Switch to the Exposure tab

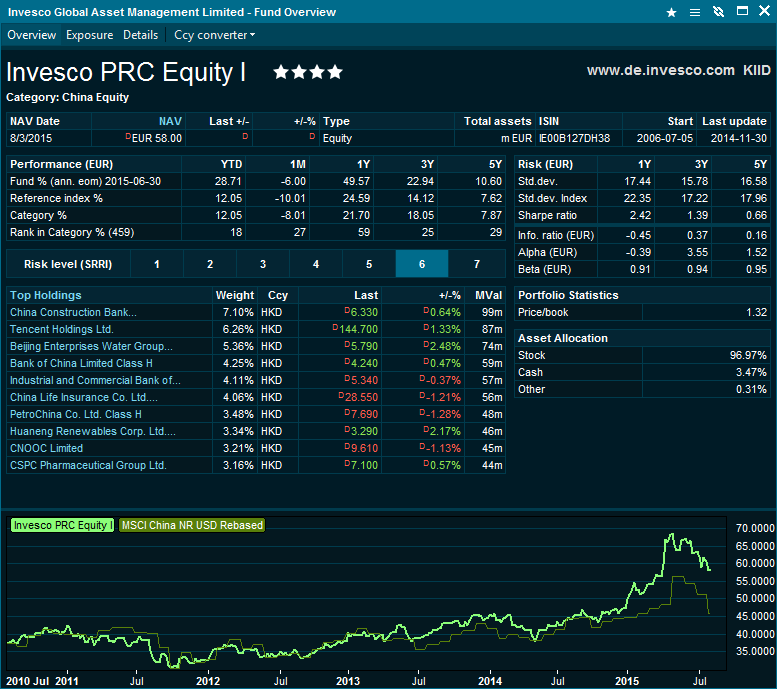(x=90, y=35)
